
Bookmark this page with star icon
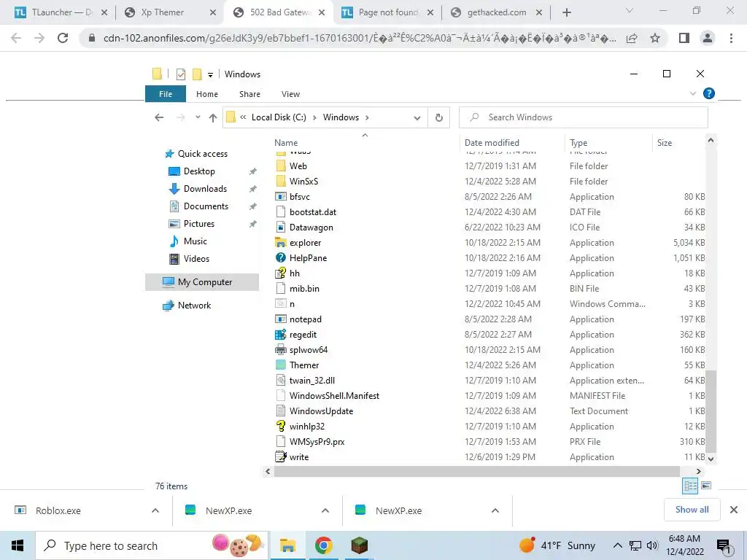tap(655, 38)
